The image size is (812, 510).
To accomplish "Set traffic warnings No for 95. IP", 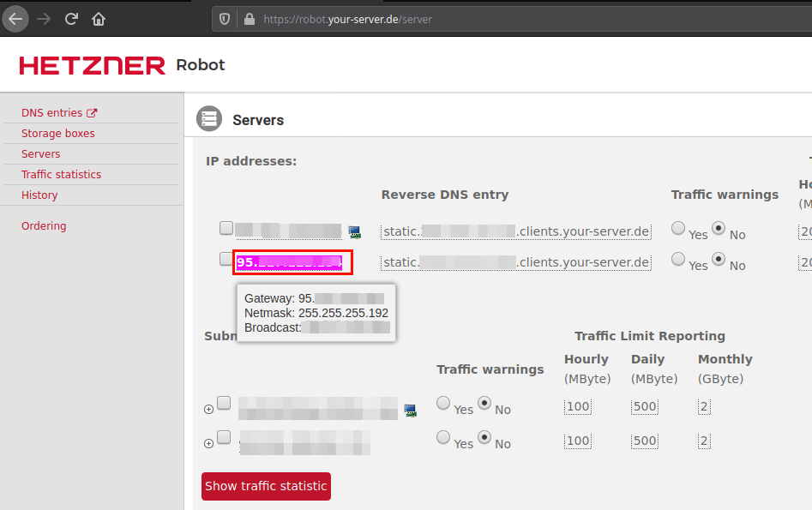I will pyautogui.click(x=719, y=259).
